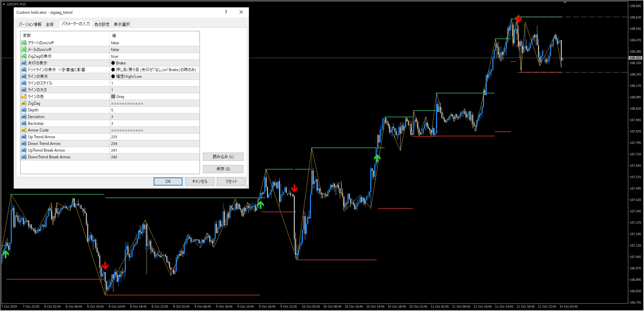Click the USDJPY,M15 chart title label
This screenshot has width=644, height=311.
pos(16,4)
